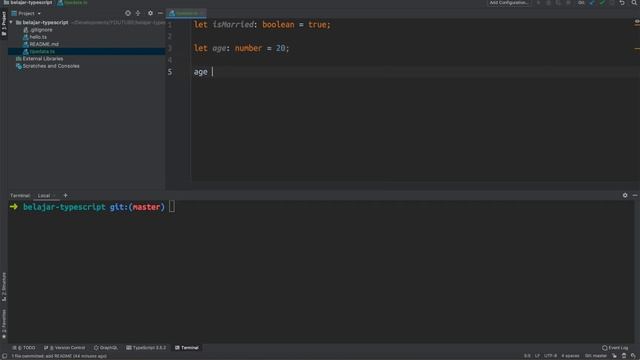This screenshot has width=640, height=360.
Task: Collapse the belajar-typescript project root
Action: 11,22
